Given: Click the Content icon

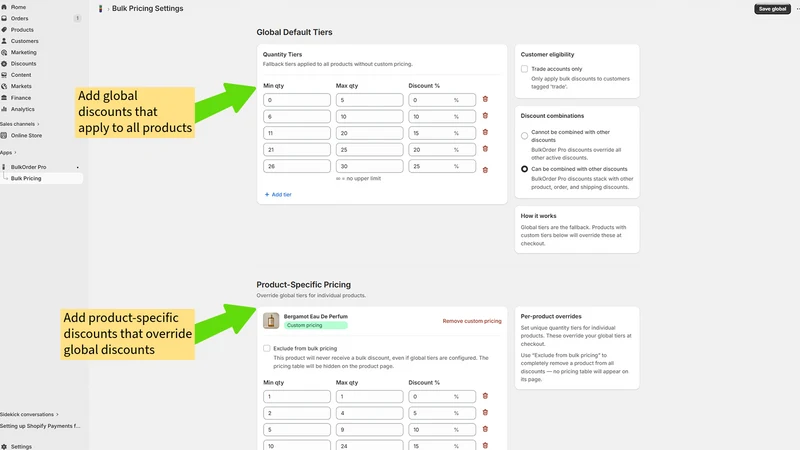Looking at the screenshot, I should (x=4, y=75).
